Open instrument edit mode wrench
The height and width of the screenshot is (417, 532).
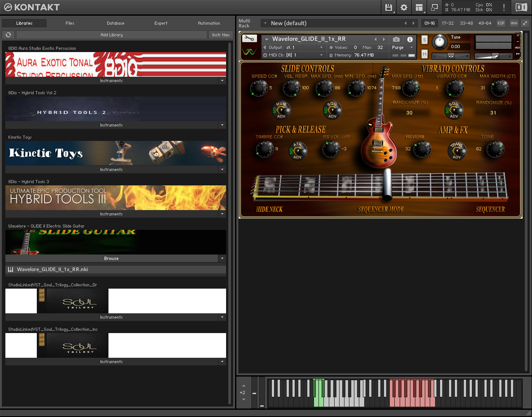pyautogui.click(x=249, y=38)
